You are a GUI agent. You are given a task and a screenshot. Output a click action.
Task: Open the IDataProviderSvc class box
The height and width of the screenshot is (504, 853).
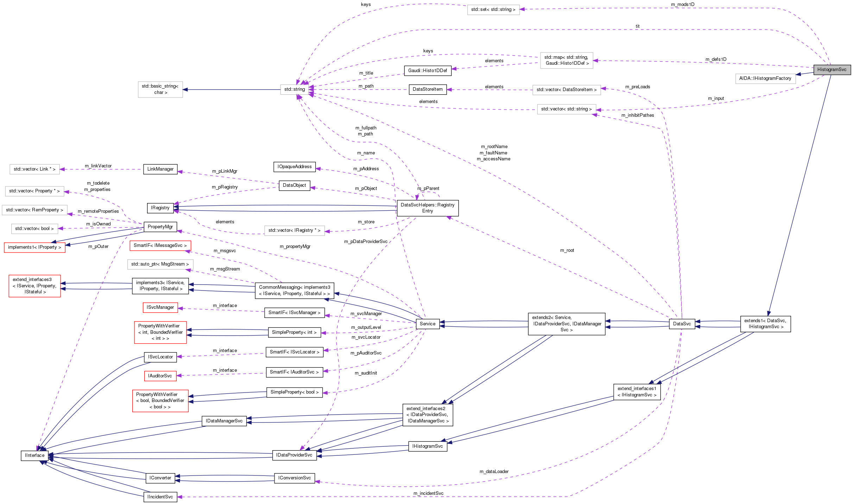pyautogui.click(x=295, y=455)
